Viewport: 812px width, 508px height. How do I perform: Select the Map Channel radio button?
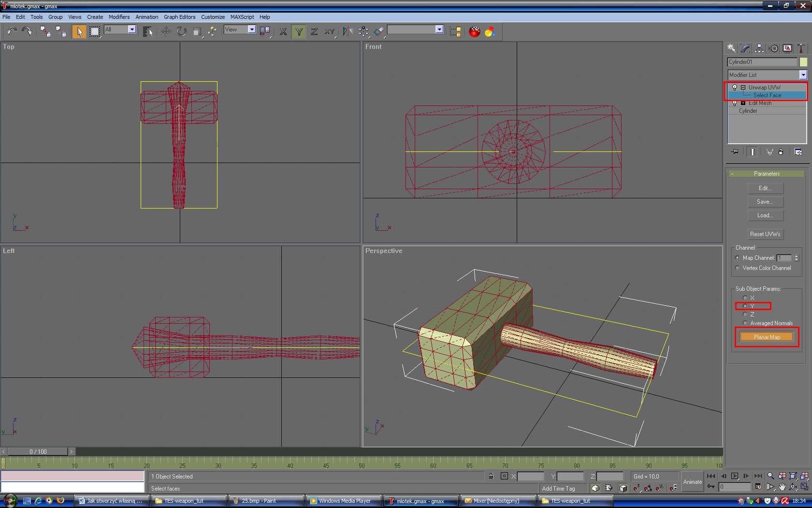click(x=737, y=258)
